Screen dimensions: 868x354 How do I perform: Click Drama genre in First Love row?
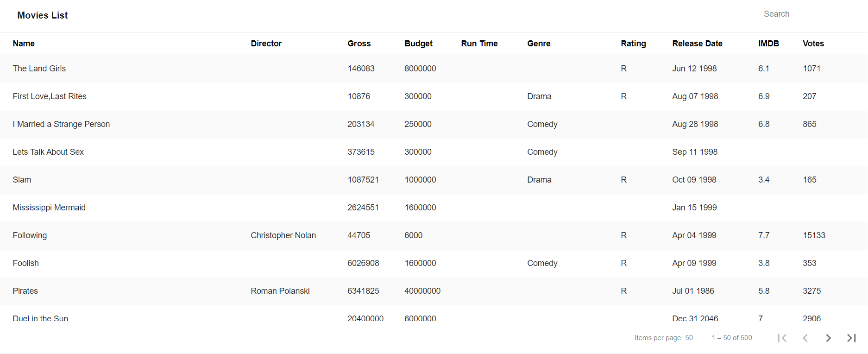tap(539, 96)
